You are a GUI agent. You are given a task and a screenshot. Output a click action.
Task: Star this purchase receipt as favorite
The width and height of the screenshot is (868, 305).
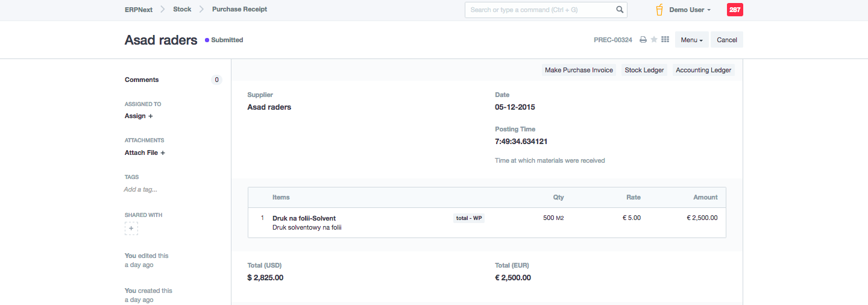pyautogui.click(x=654, y=40)
